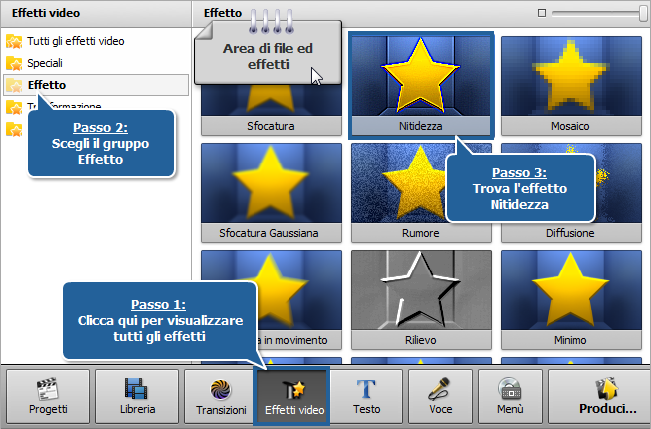Click the Testo letter T icon
The image size is (651, 429).
click(366, 389)
